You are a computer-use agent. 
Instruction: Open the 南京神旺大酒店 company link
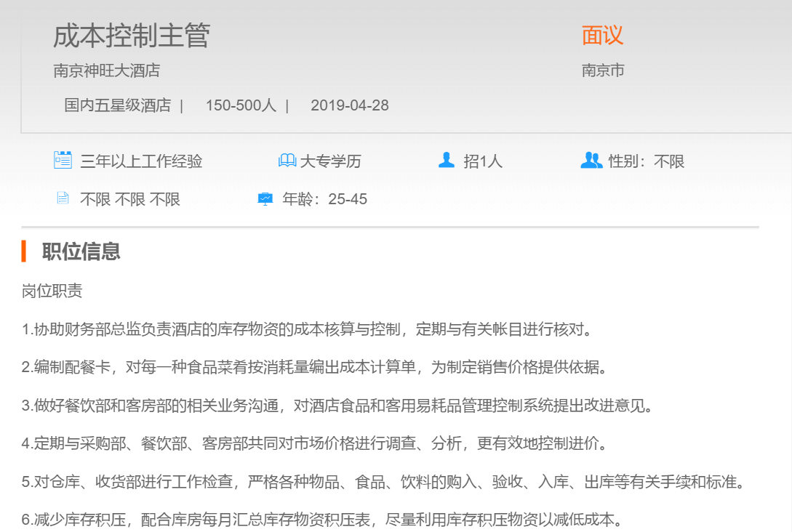coord(106,70)
